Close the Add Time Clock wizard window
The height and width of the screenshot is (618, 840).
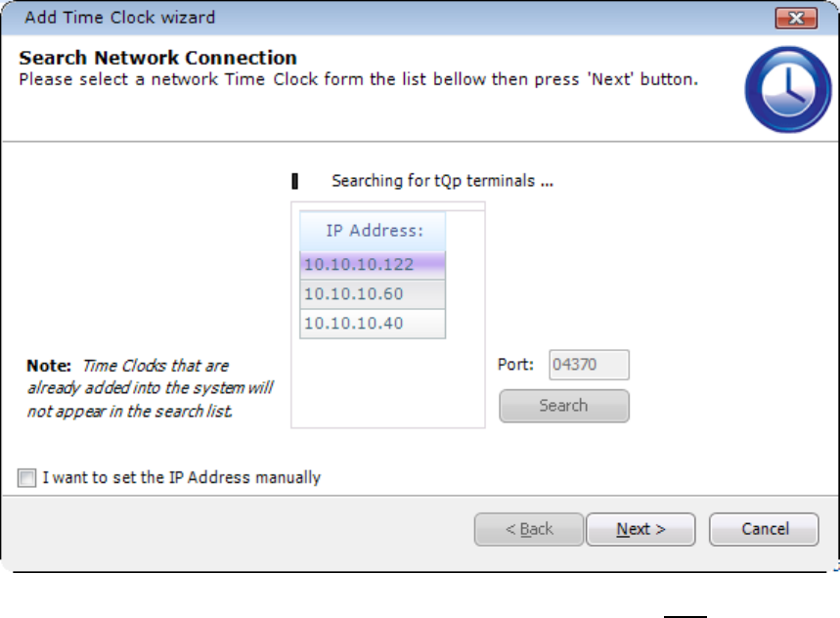(796, 19)
